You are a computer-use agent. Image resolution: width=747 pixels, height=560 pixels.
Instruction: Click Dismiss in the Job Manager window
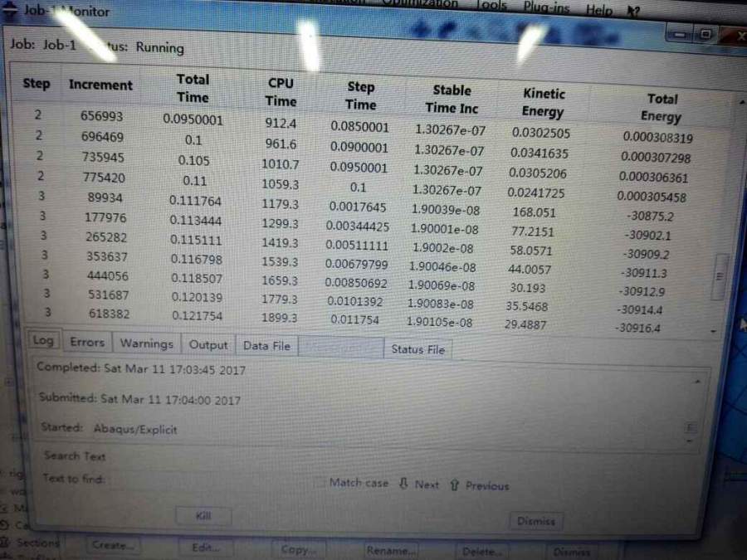pos(572,553)
